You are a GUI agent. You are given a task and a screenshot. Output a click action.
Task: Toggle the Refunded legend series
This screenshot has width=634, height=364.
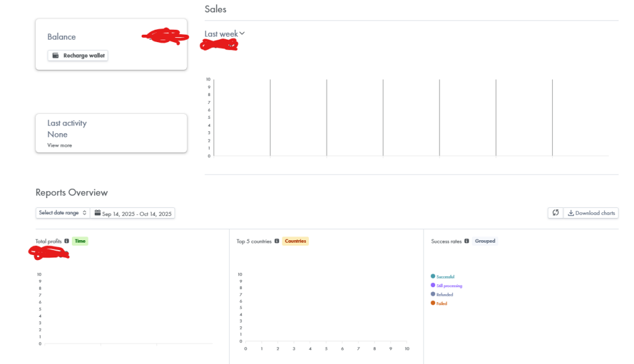(x=445, y=295)
